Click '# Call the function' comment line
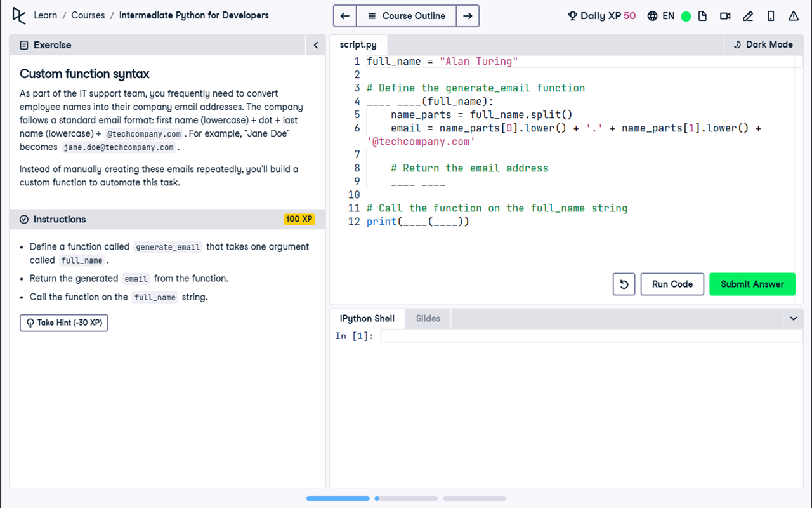This screenshot has height=508, width=812. (x=497, y=208)
